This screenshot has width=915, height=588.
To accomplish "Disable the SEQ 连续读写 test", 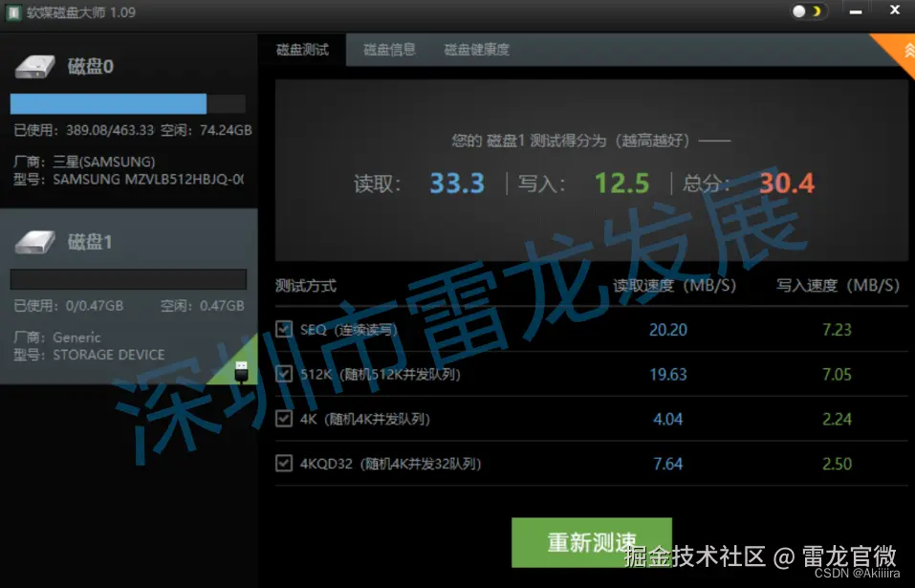I will [284, 329].
